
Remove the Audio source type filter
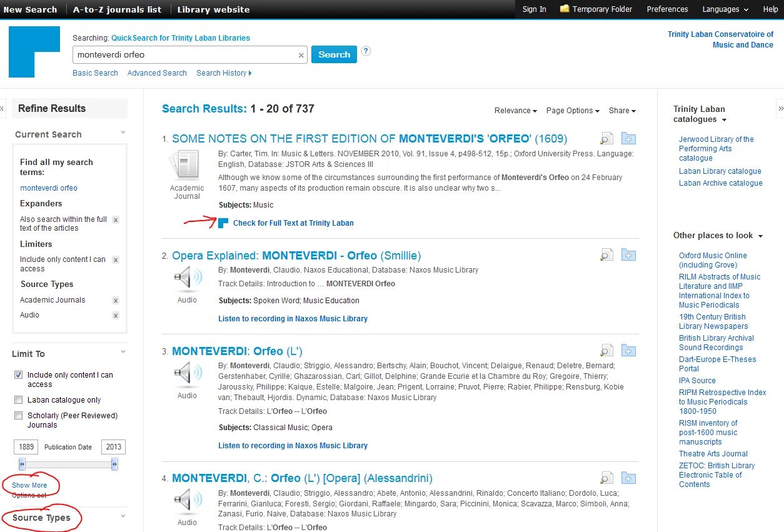[x=115, y=316]
